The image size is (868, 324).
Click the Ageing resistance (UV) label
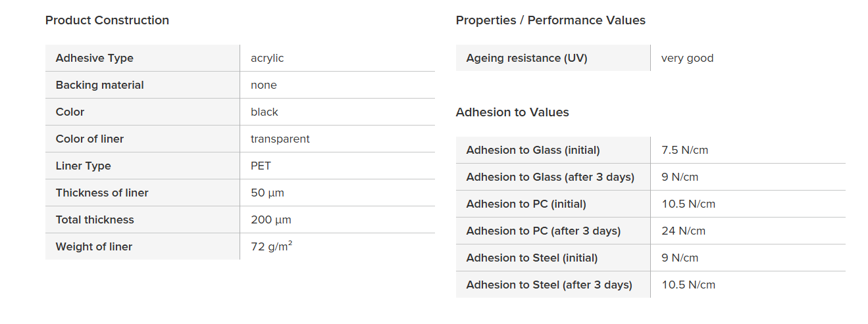(x=526, y=58)
